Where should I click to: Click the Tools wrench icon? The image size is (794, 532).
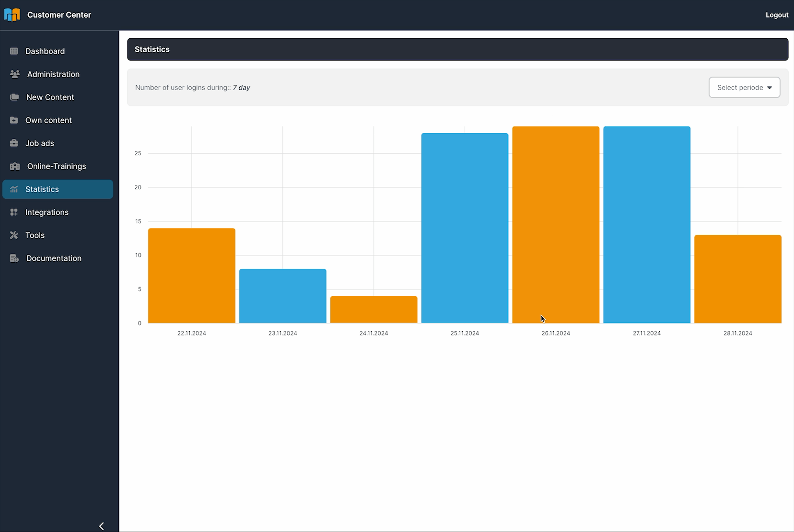tap(14, 235)
